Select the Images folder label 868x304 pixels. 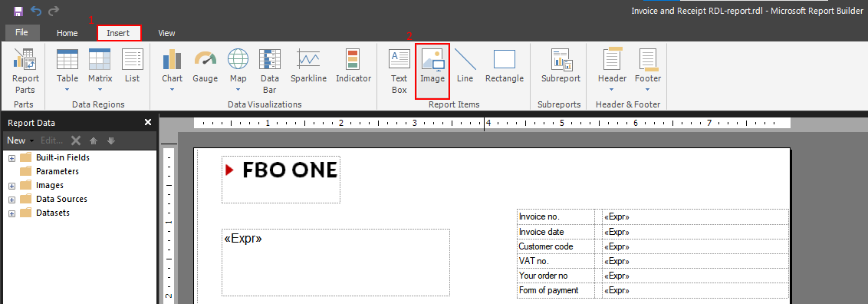pos(50,185)
